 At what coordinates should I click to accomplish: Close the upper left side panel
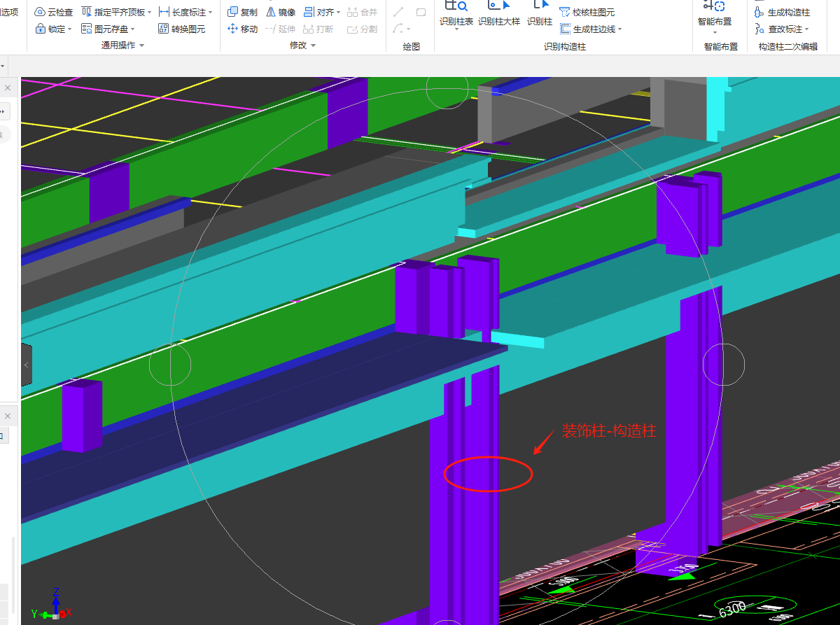coord(8,88)
